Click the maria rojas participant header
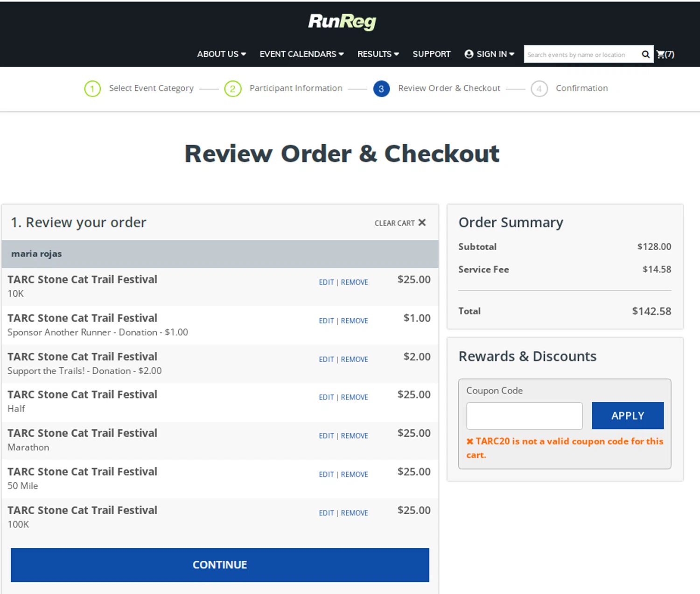Image resolution: width=700 pixels, height=594 pixels. [220, 254]
